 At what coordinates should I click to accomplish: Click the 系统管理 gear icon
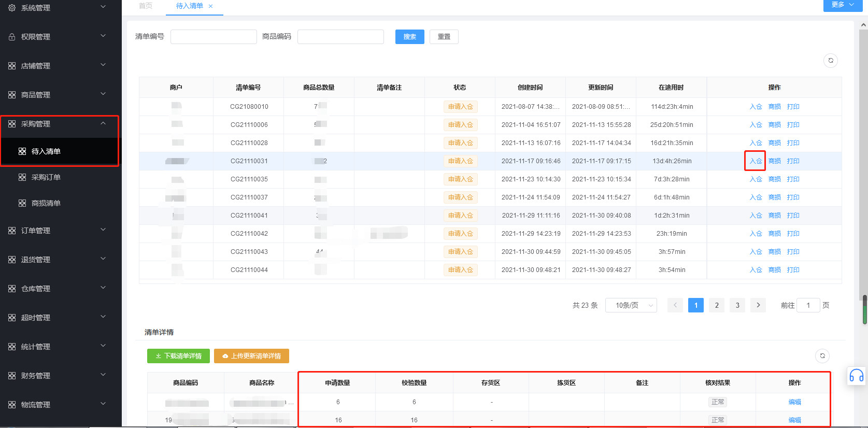(12, 8)
